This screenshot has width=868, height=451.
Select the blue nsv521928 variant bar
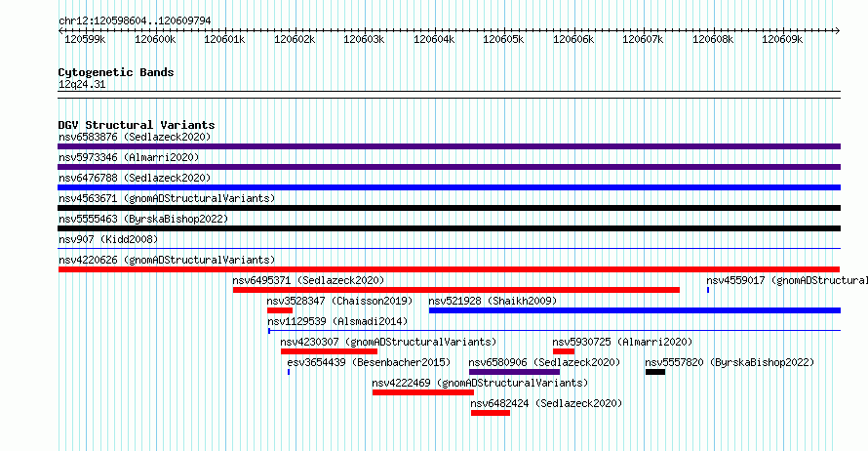pos(634,310)
